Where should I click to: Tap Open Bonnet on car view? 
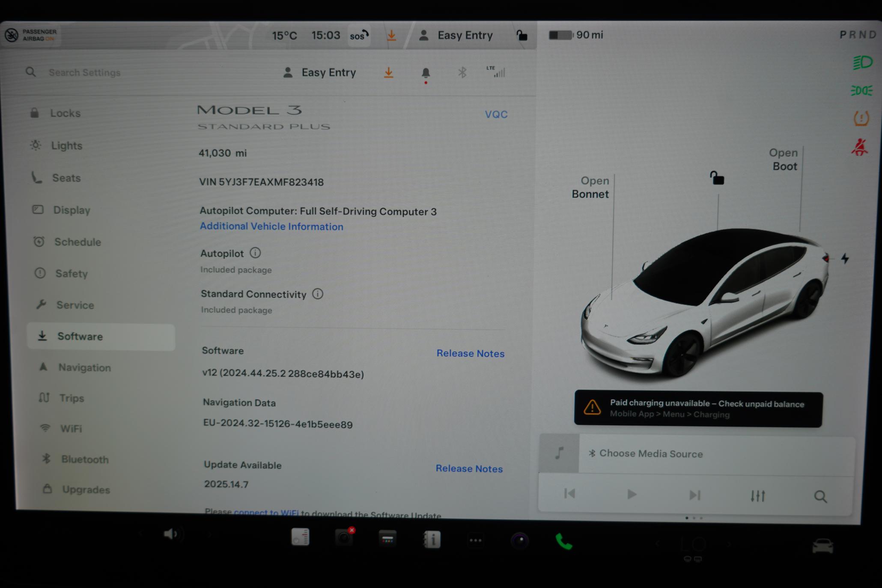click(x=590, y=188)
